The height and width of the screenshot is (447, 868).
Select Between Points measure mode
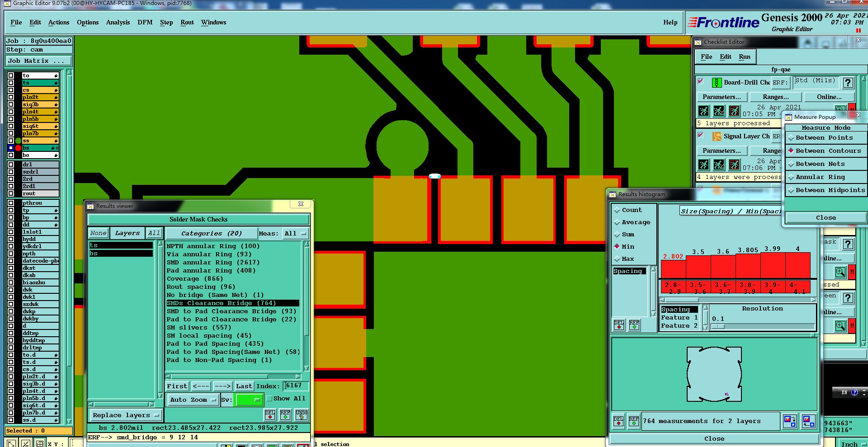825,138
